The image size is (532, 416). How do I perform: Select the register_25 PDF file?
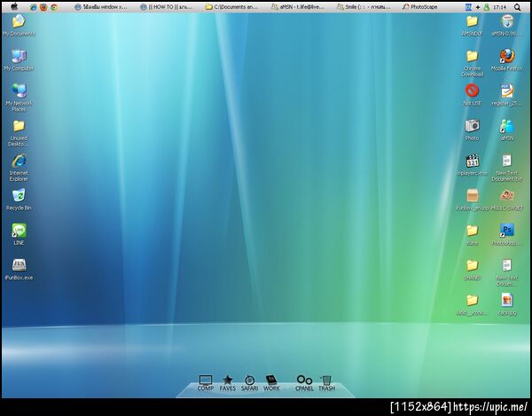[507, 95]
